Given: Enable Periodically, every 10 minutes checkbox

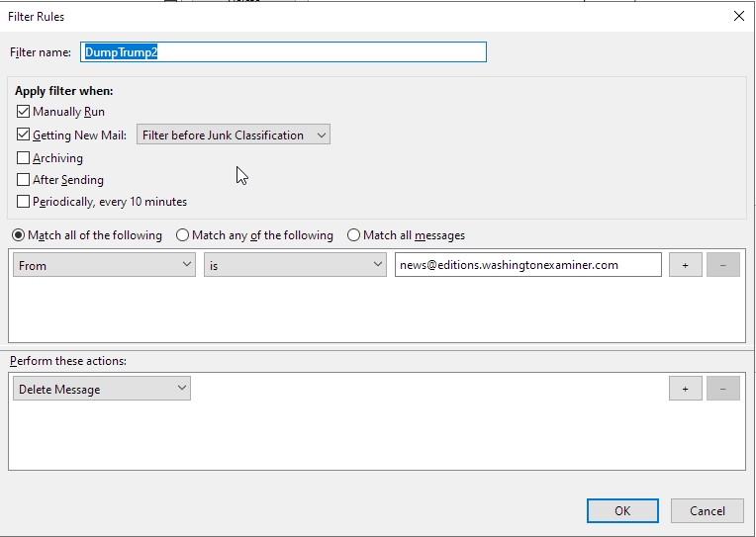Looking at the screenshot, I should point(23,202).
